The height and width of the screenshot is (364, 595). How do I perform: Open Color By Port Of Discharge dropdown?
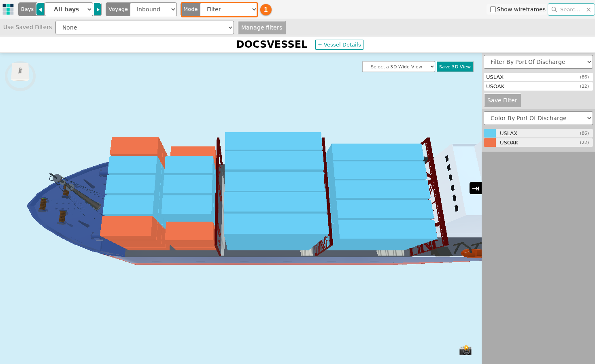pyautogui.click(x=538, y=118)
